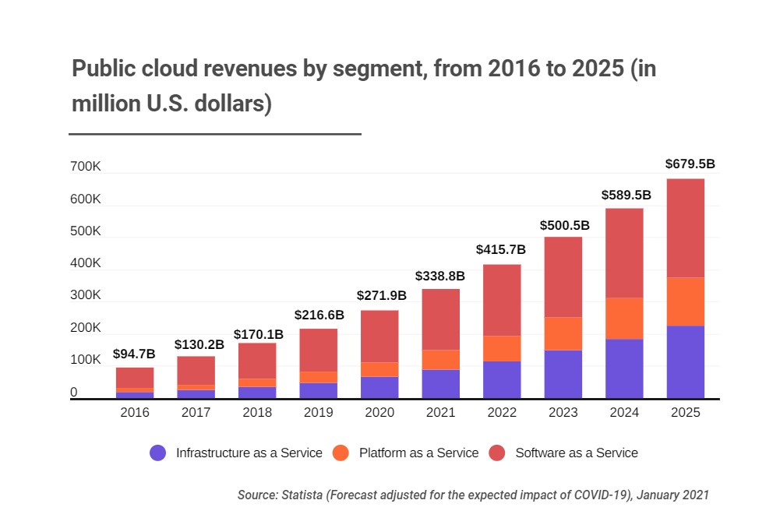
Task: Click the $271.9B total label
Action: tap(382, 295)
